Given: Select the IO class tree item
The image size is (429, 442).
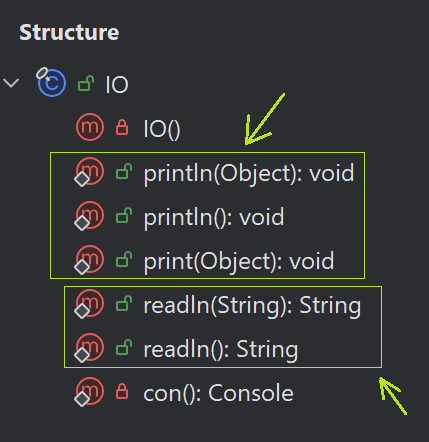Looking at the screenshot, I should point(117,85).
